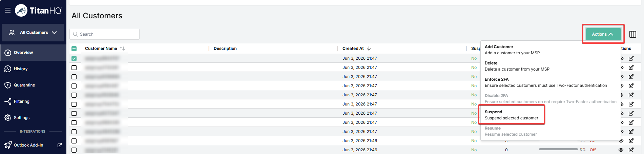Click the Quarantine shield icon in sidebar
The width and height of the screenshot is (644, 154).
click(x=8, y=85)
